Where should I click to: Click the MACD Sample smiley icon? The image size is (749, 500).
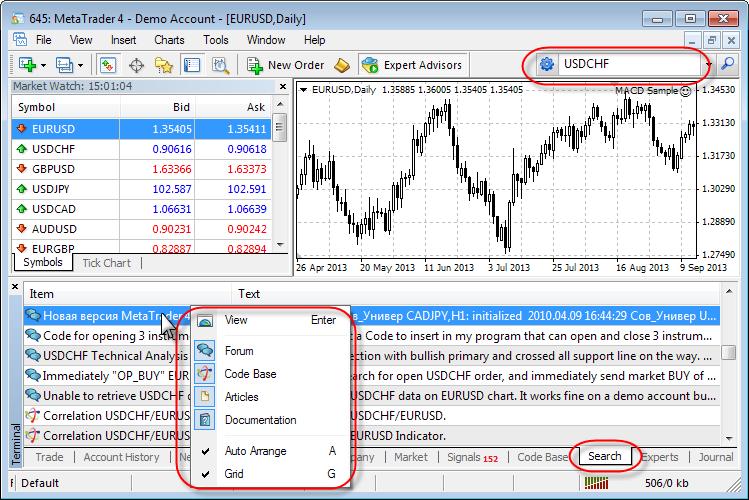point(685,91)
